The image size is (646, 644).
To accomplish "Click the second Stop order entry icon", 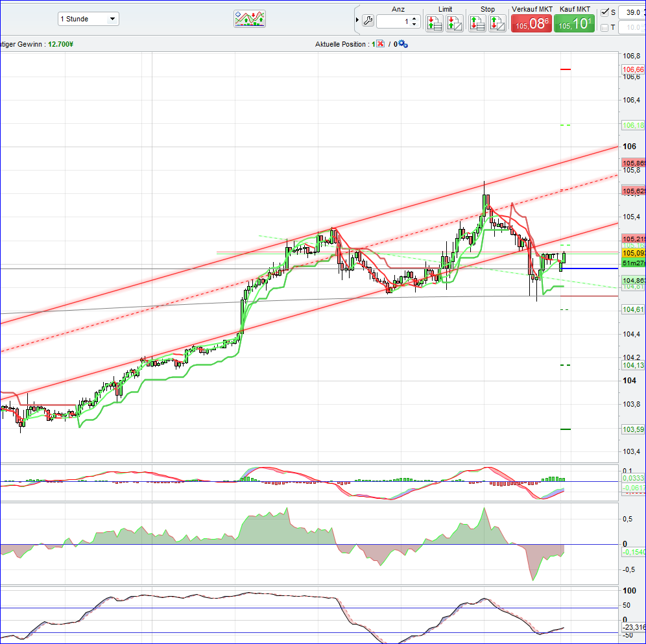I will tap(497, 22).
